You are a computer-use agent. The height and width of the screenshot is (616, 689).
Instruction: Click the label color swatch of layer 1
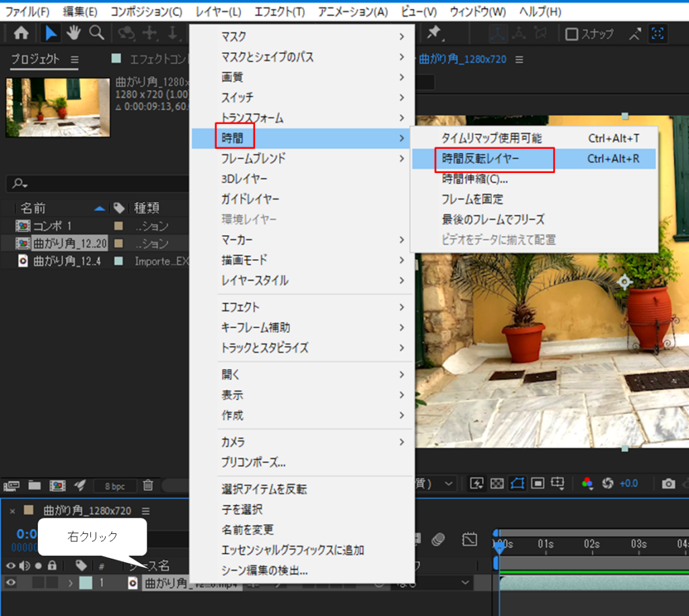point(85,583)
